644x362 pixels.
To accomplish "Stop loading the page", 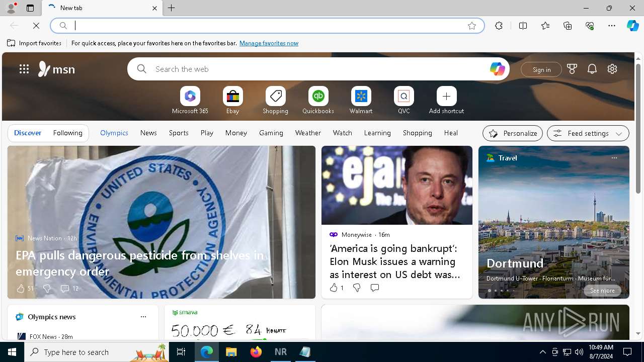I will (x=36, y=26).
